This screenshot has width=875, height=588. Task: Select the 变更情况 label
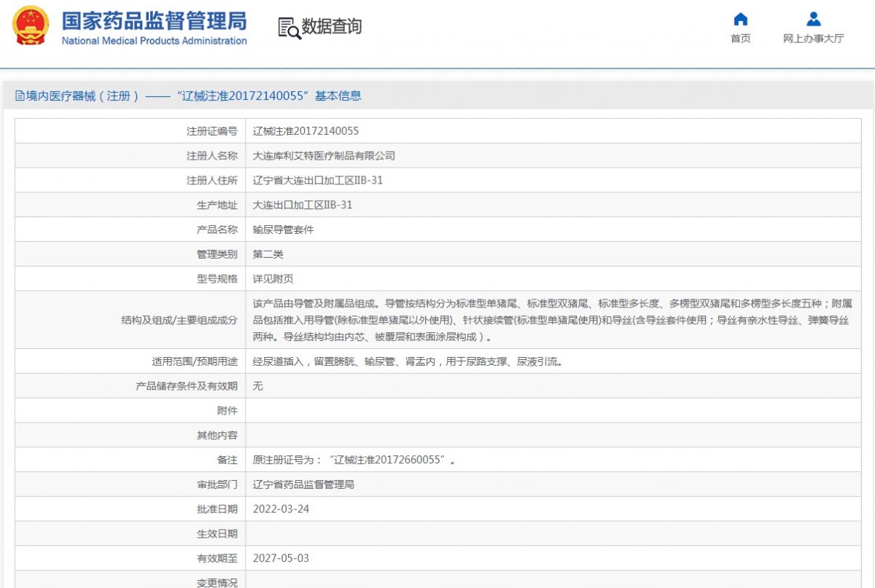tap(217, 582)
